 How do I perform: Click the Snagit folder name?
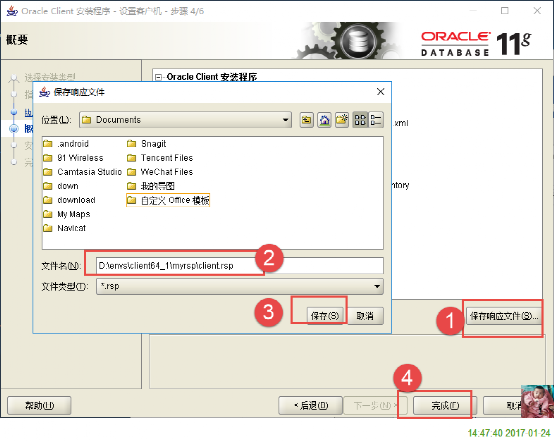coord(153,144)
